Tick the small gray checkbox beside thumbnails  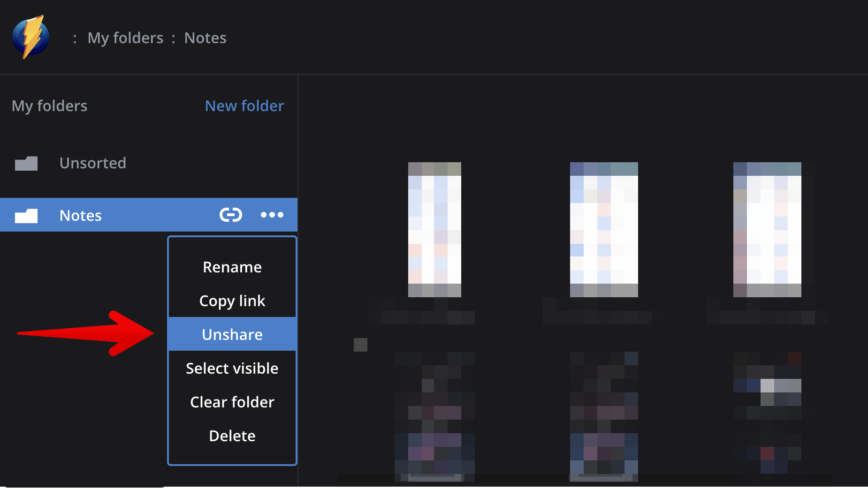(x=360, y=345)
